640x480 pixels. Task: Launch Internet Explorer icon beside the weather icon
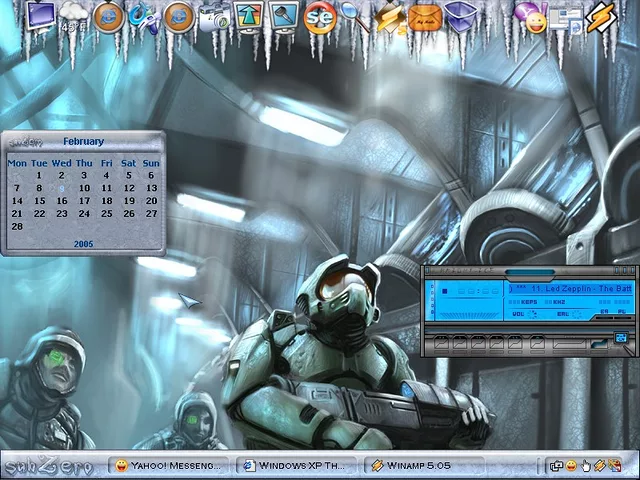click(x=109, y=17)
